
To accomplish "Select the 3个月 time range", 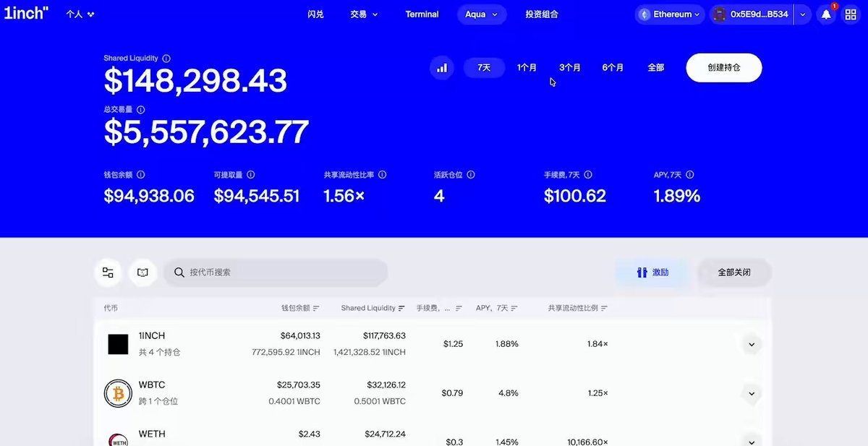I will click(570, 68).
